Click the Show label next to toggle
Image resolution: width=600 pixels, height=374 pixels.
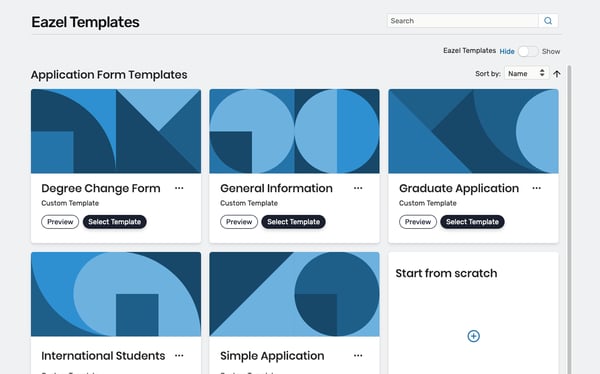click(551, 51)
